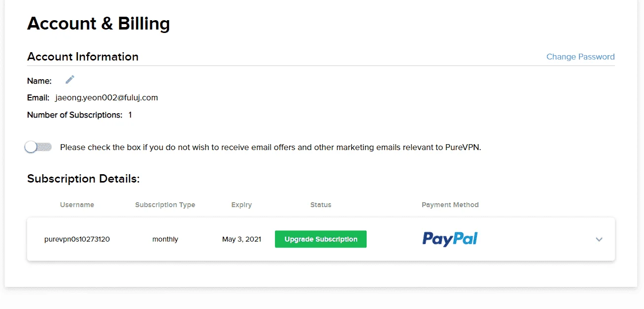Toggle the marketing emails opt-out switch

coord(38,147)
